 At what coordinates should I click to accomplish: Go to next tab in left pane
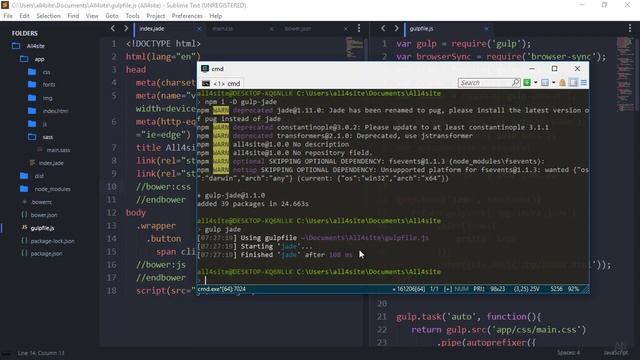click(126, 28)
